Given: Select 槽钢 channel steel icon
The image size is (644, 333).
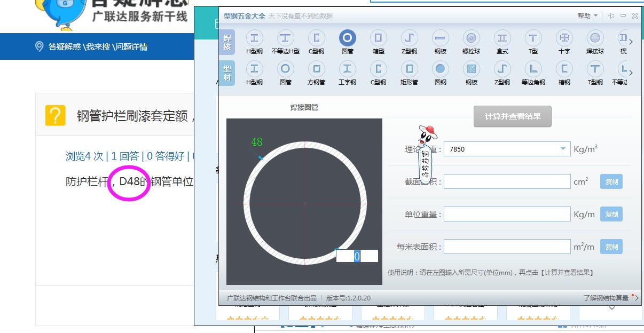Looking at the screenshot, I should pyautogui.click(x=564, y=73).
